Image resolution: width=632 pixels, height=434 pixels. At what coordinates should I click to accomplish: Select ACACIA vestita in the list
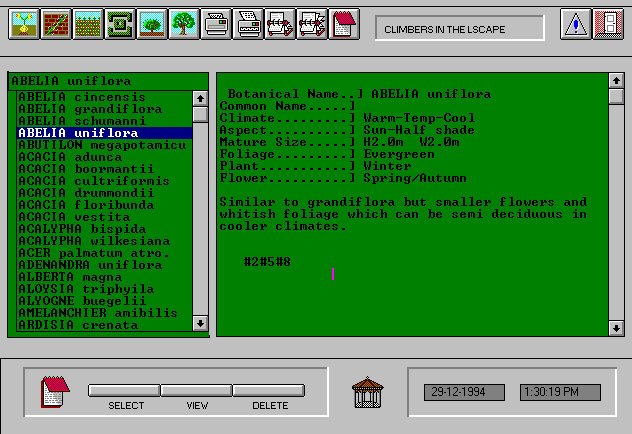[104, 217]
